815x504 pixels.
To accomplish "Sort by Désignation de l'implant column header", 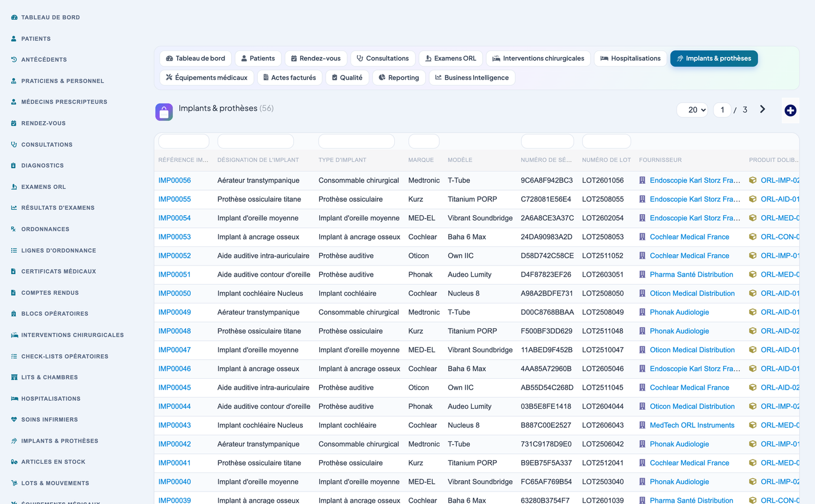I will 258,160.
